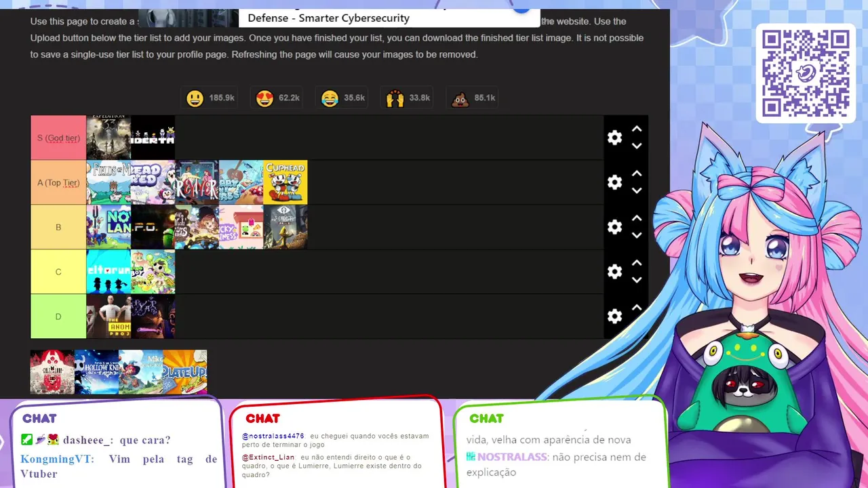The width and height of the screenshot is (868, 488).
Task: Click the C tier yellow label
Action: (x=58, y=272)
